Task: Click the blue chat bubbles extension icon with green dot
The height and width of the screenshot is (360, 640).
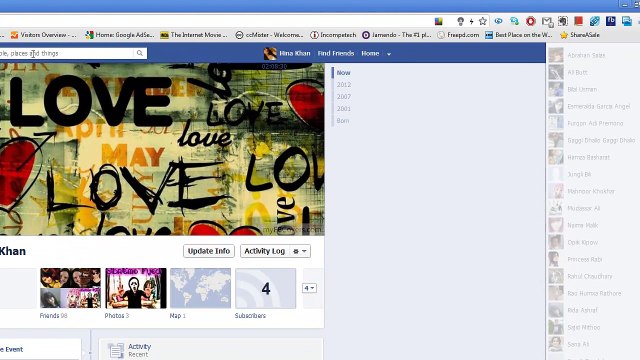Action: [x=515, y=21]
